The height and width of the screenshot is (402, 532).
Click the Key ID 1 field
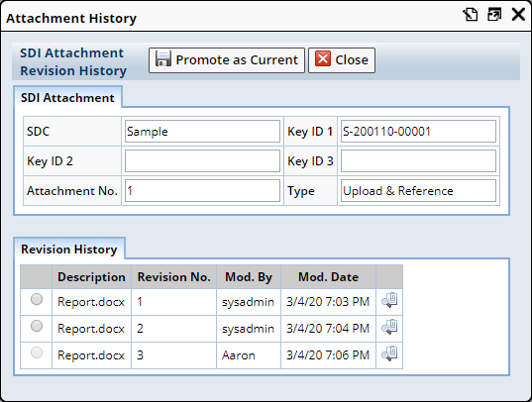pos(418,132)
